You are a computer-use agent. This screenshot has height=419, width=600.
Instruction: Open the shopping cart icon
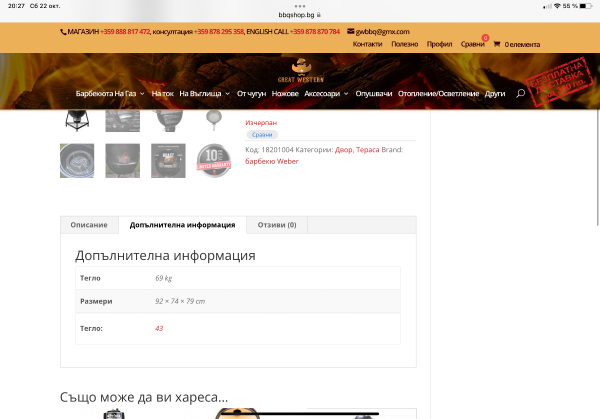pos(497,44)
